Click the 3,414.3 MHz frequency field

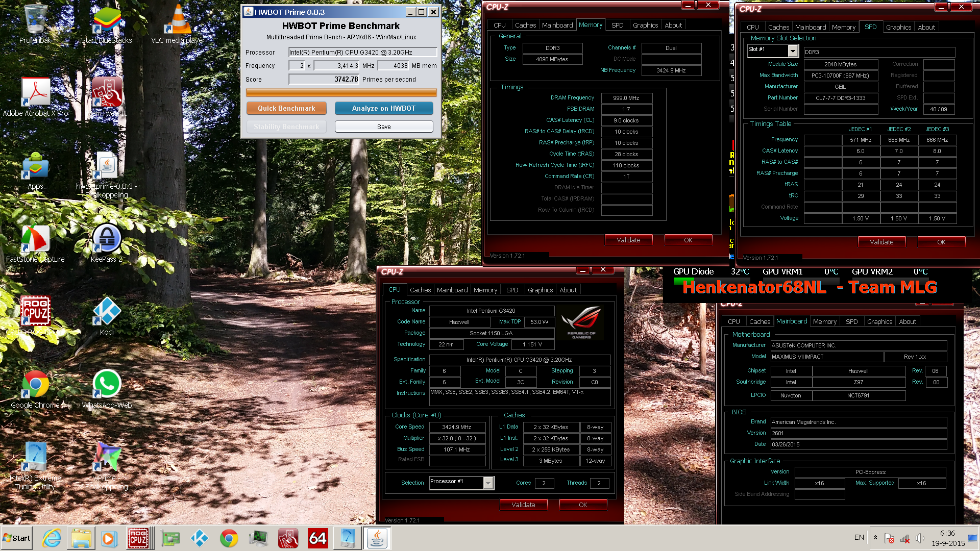tap(336, 65)
